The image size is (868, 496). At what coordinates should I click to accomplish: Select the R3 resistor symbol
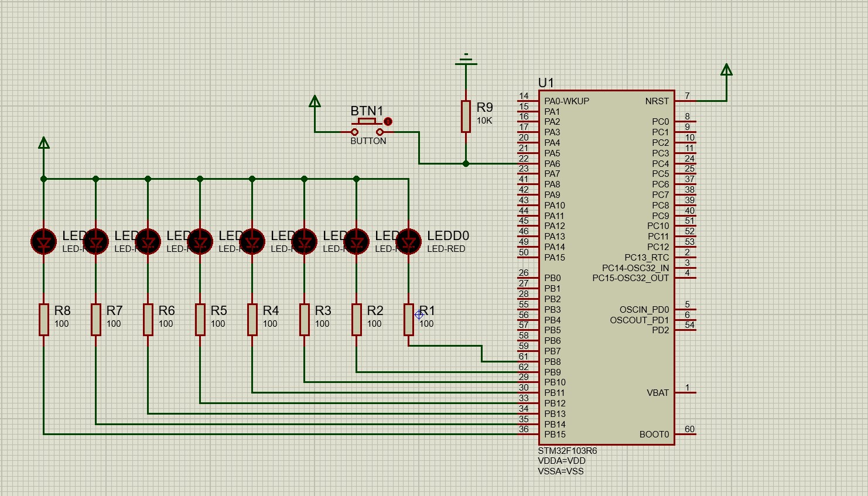[x=304, y=319]
